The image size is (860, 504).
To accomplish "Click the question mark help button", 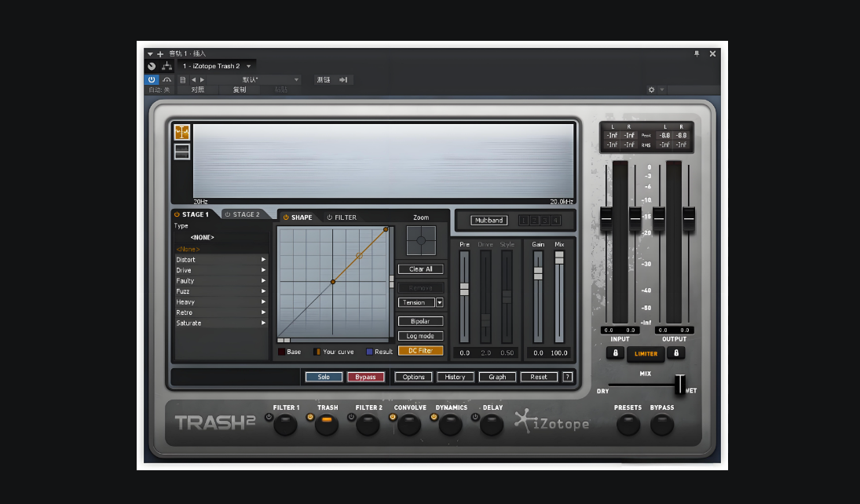I will [568, 377].
